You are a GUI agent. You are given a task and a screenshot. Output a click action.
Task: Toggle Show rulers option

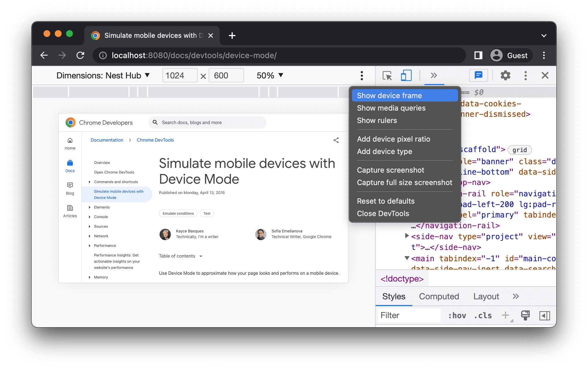pos(376,121)
